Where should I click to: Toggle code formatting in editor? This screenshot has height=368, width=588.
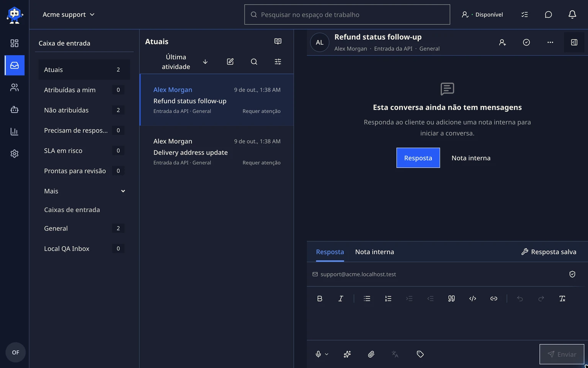click(x=473, y=299)
